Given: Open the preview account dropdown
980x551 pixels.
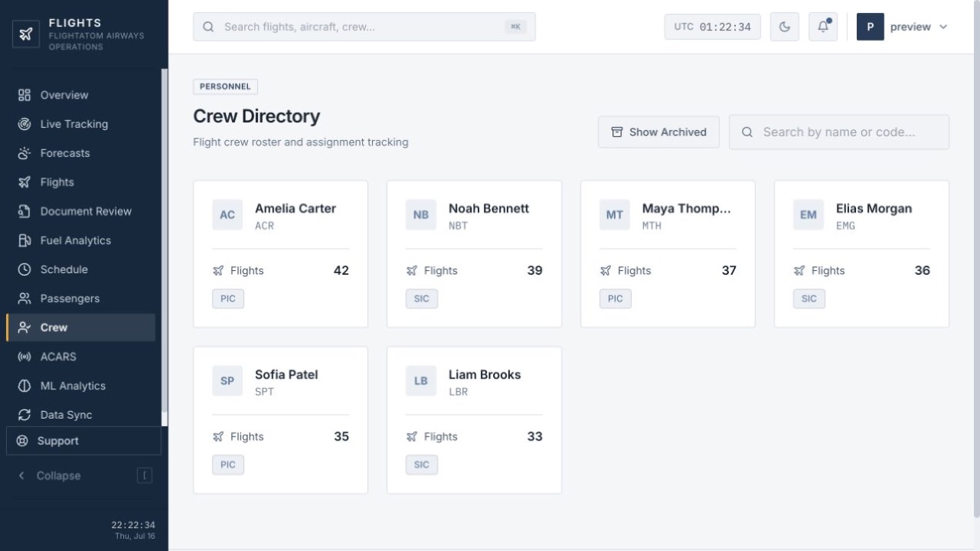Looking at the screenshot, I should tap(903, 27).
